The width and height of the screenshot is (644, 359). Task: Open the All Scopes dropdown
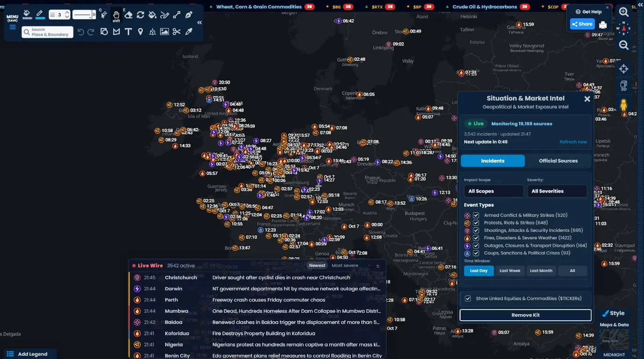point(494,191)
